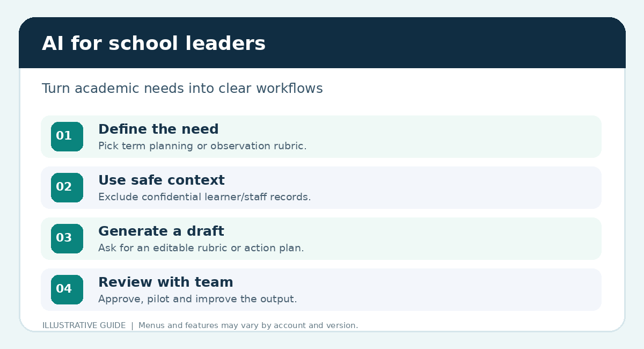Click 'Ask for an editable rubric or action plan.'

coord(201,248)
